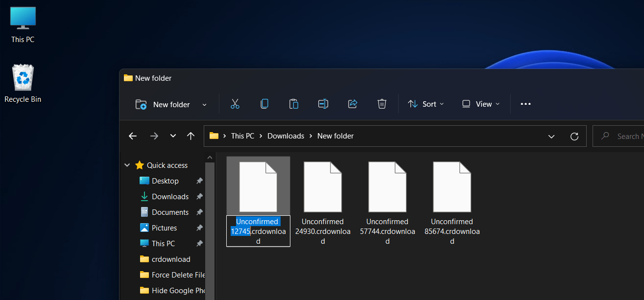Open the Sort options dropdown
Viewport: 644px width, 300px height.
[x=426, y=104]
